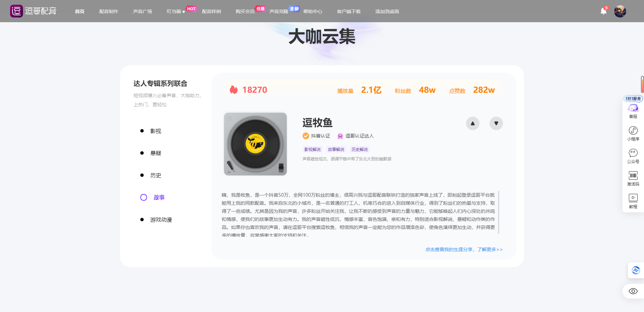Click the flame icon next to 18270
Screen dimensions: 644x312
[x=233, y=89]
